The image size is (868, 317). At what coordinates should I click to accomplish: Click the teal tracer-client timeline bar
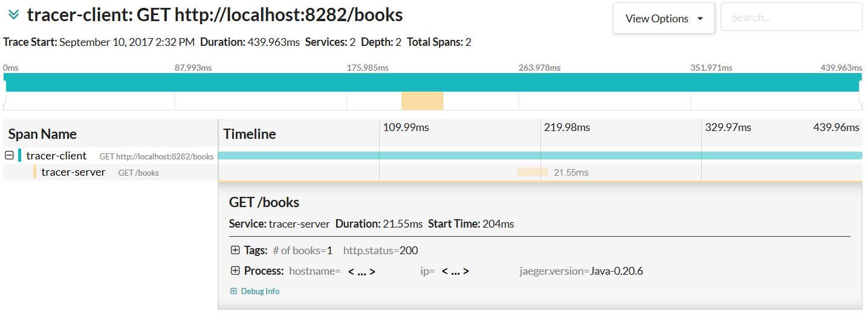(540, 156)
